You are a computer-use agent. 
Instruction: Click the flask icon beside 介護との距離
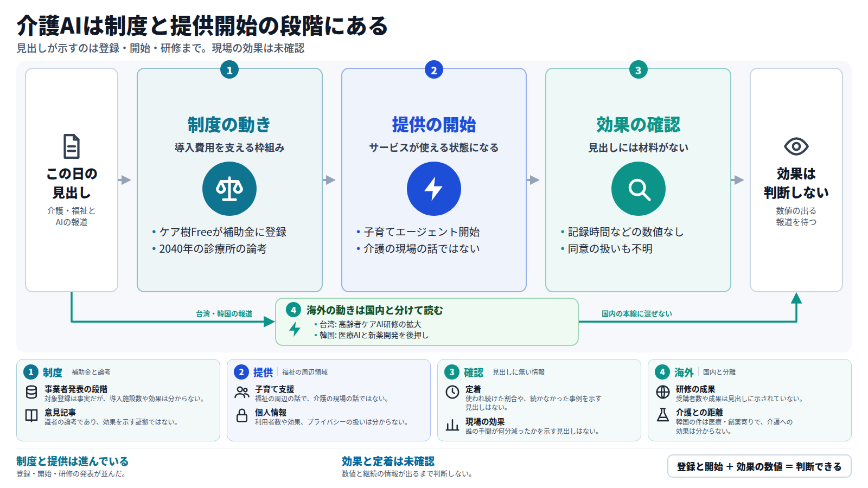point(663,415)
